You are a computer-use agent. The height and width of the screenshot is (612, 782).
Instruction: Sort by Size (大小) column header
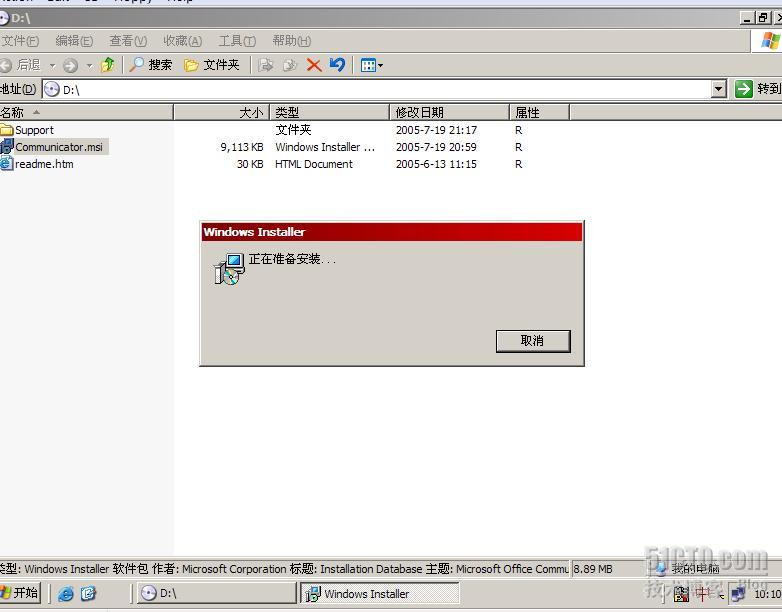coord(222,112)
